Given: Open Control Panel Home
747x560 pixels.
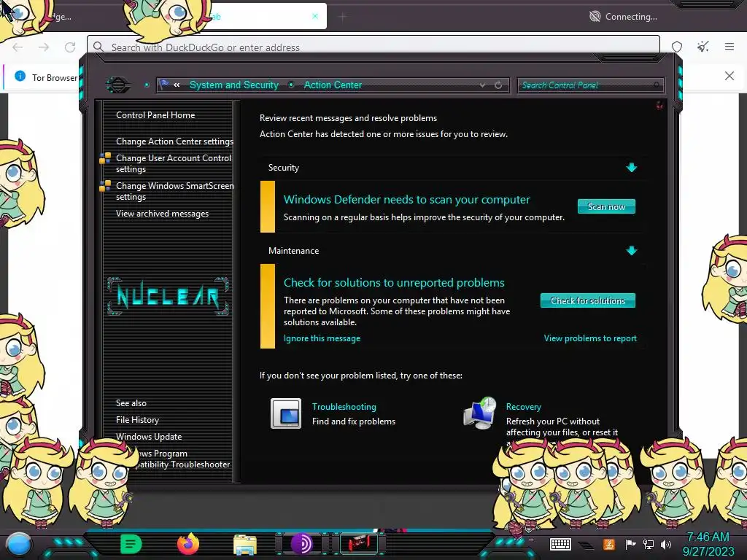Looking at the screenshot, I should (x=155, y=114).
